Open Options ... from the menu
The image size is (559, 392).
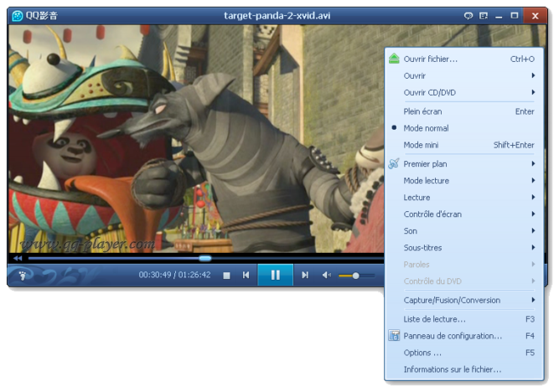pyautogui.click(x=463, y=353)
